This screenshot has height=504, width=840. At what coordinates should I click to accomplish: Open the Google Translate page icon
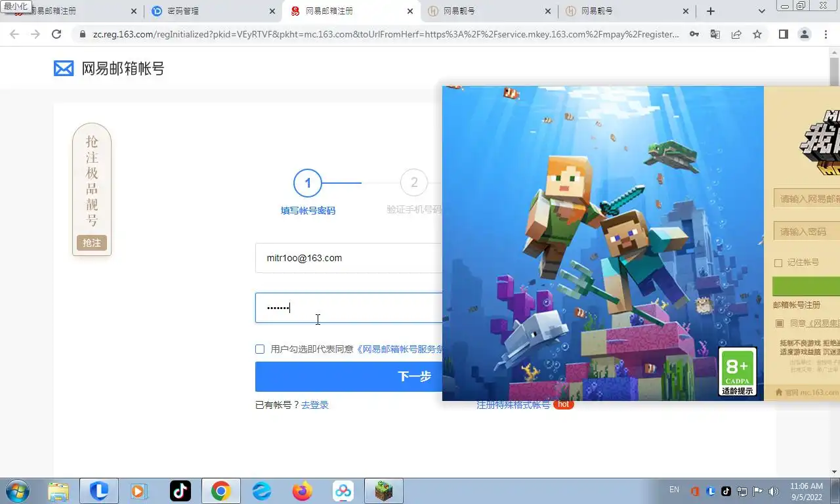pos(715,34)
